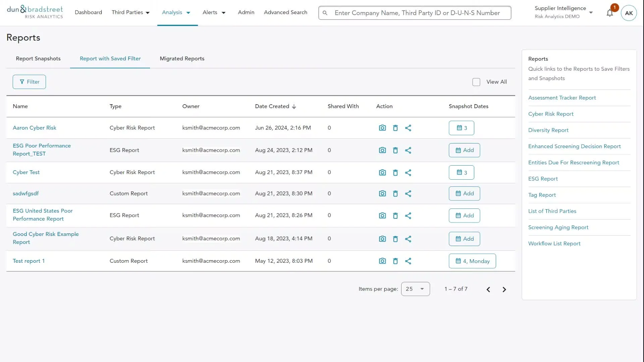The image size is (644, 362).
Task: Click the Filter button
Action: tap(29, 82)
